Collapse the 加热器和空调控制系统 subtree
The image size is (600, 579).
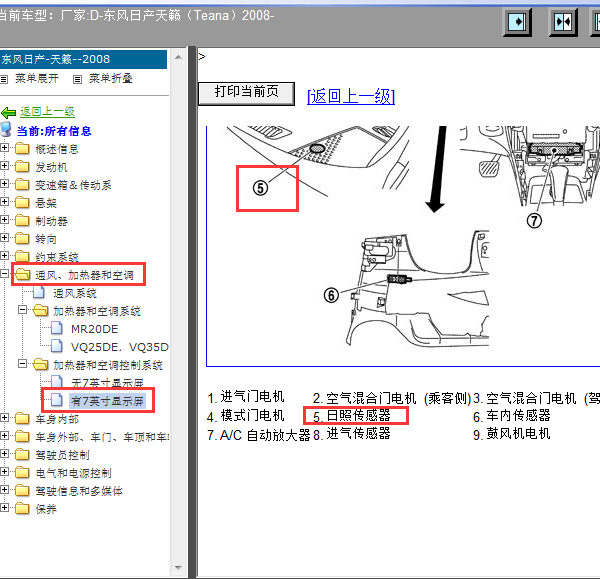pos(23,363)
